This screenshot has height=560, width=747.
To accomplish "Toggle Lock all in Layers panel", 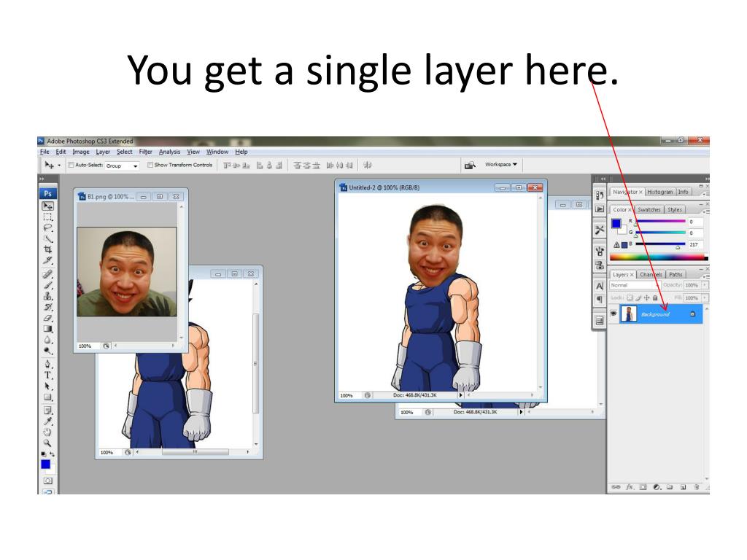I will point(655,298).
